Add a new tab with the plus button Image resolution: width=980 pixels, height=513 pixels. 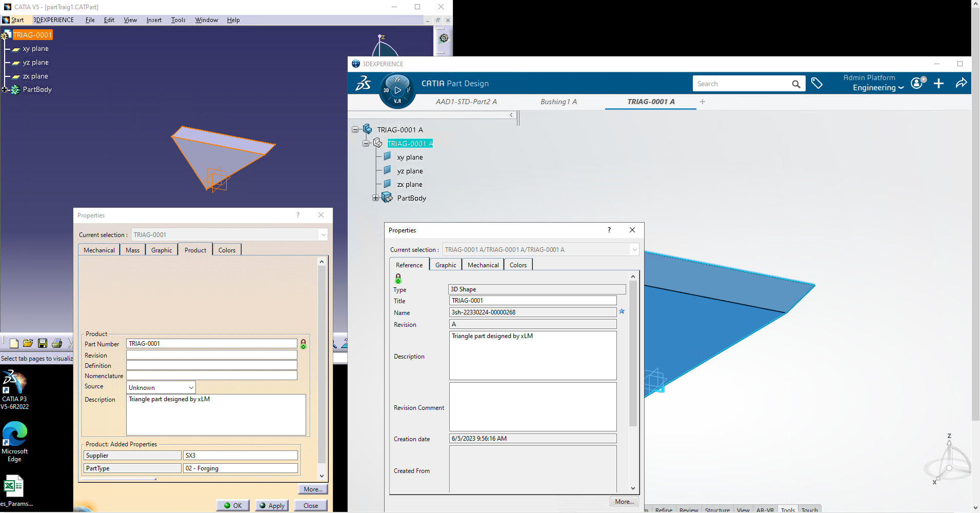pyautogui.click(x=703, y=102)
